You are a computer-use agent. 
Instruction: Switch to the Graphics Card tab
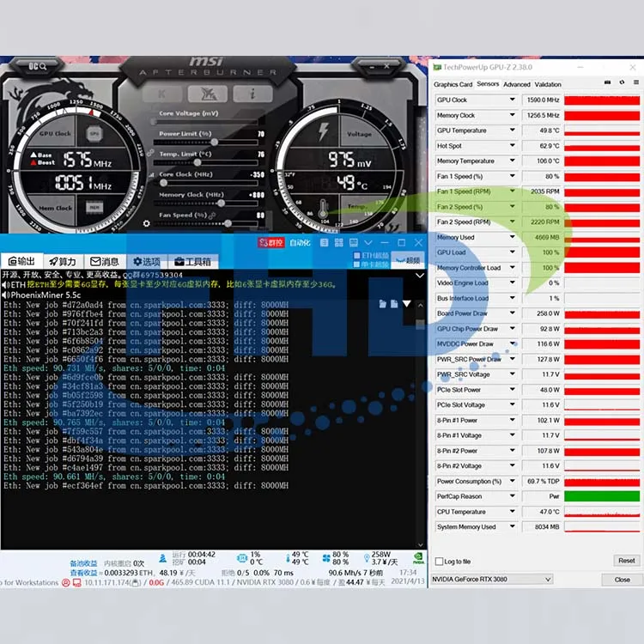coord(453,84)
